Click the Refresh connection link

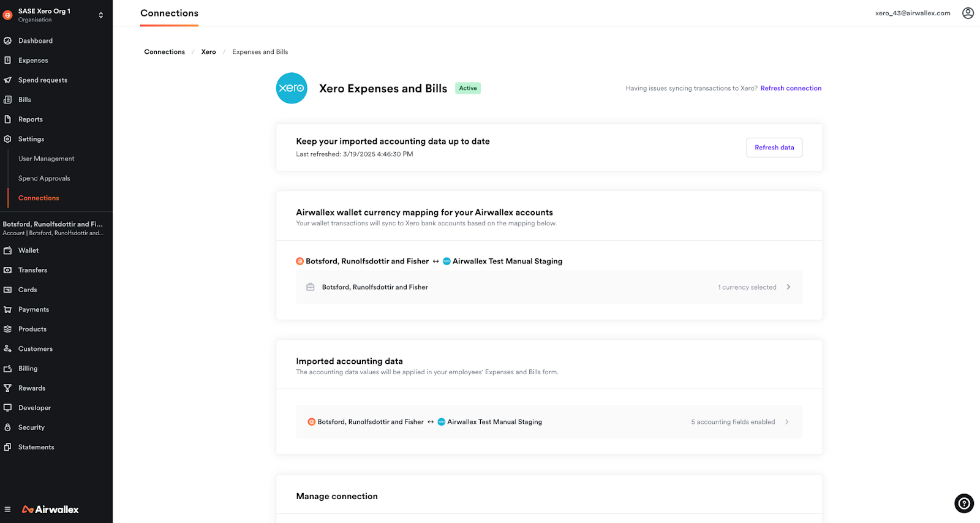(x=791, y=88)
